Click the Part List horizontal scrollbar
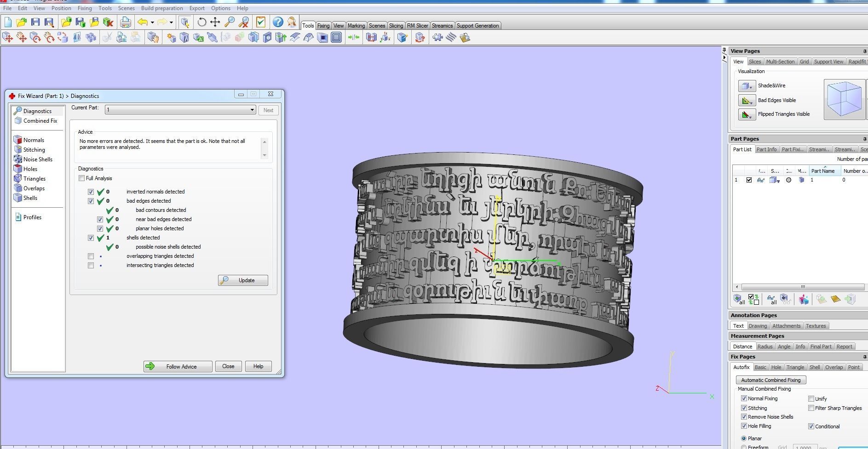Screen dimensions: 868x449 [802, 287]
